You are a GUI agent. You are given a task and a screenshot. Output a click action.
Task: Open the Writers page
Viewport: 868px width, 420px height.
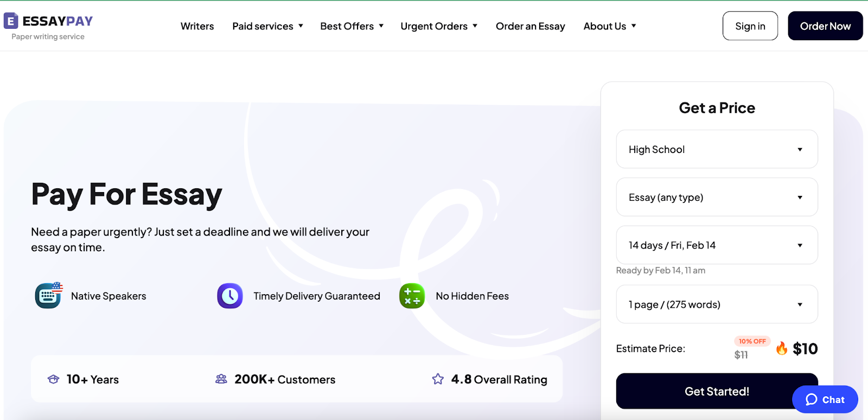pyautogui.click(x=197, y=26)
